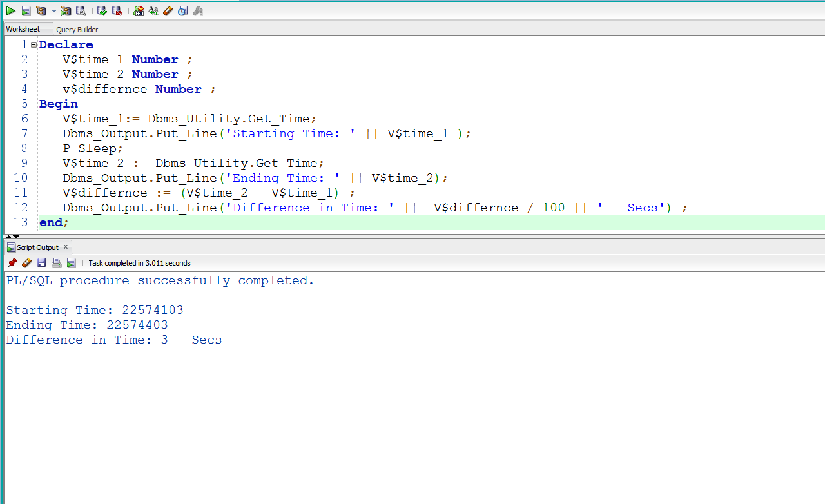The width and height of the screenshot is (825, 504).
Task: Close the Script Output tab
Action: [x=65, y=247]
